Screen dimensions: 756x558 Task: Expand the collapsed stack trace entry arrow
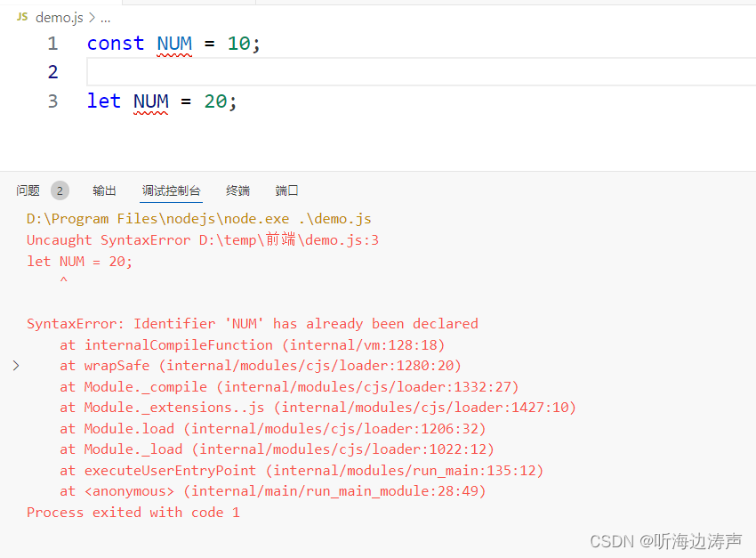click(16, 365)
